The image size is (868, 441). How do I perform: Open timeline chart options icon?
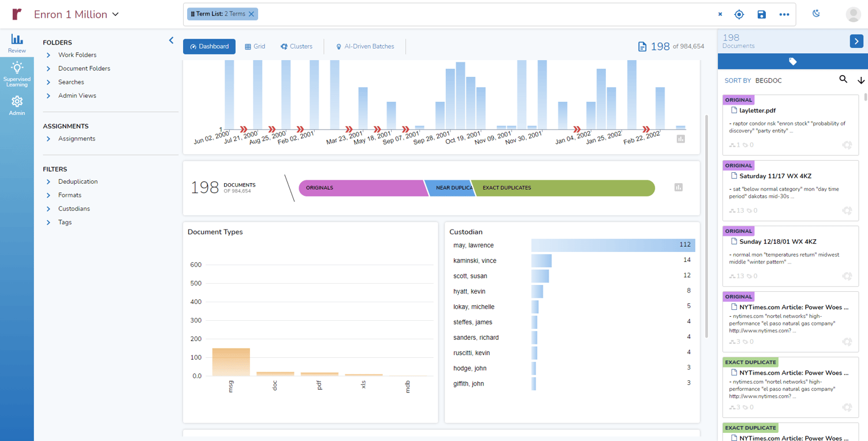(681, 139)
